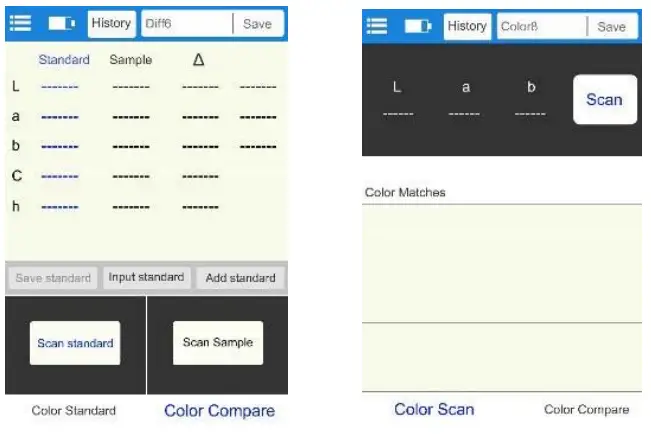
Task: Save the Color8 record
Action: (x=612, y=27)
